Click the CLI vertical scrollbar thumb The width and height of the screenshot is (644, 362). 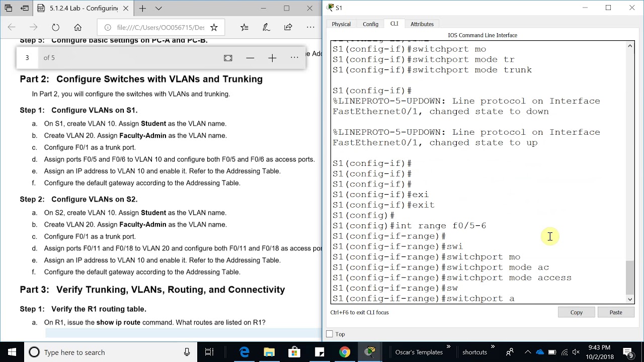point(630,278)
